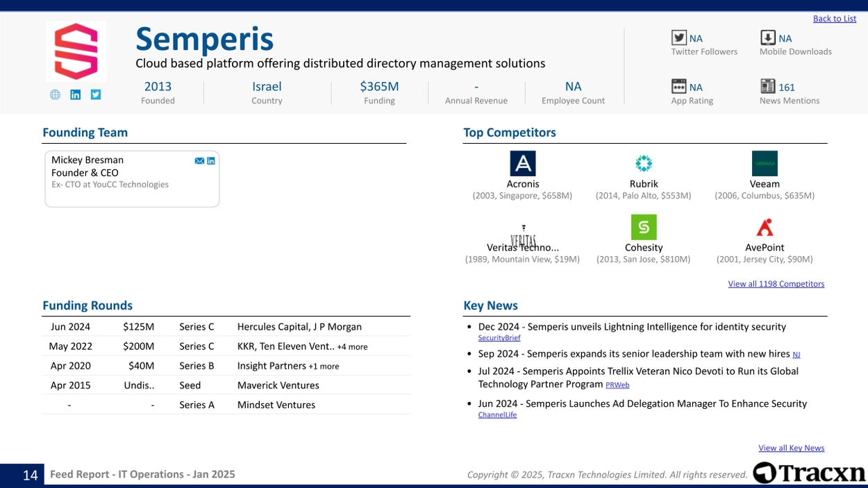Click Hercules Capital, J P Morgan investors

click(299, 327)
